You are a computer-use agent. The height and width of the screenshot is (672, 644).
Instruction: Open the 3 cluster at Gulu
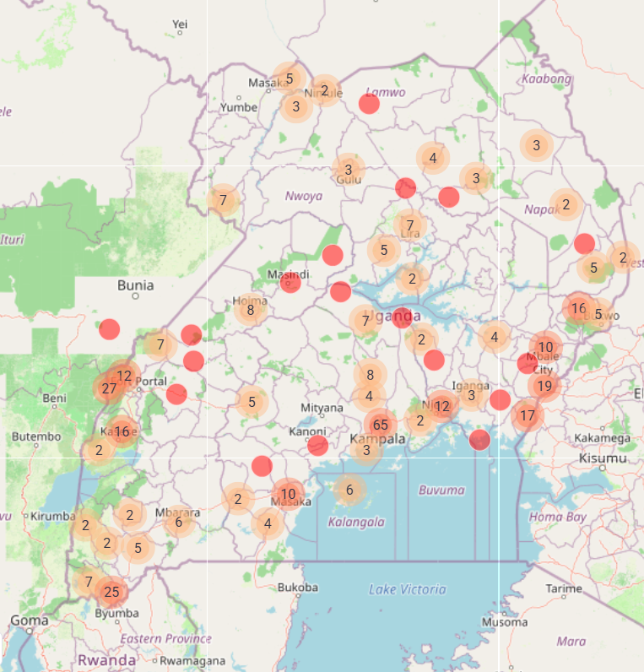(349, 170)
